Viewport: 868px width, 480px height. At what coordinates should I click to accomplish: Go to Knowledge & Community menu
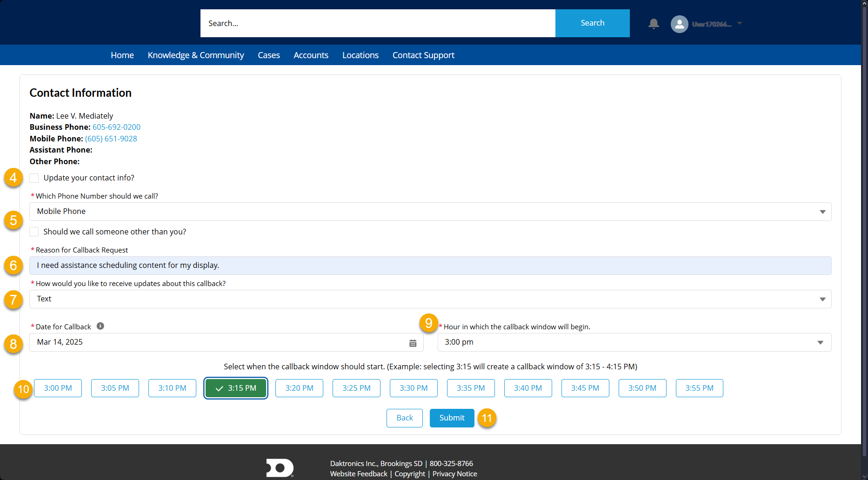pyautogui.click(x=195, y=55)
